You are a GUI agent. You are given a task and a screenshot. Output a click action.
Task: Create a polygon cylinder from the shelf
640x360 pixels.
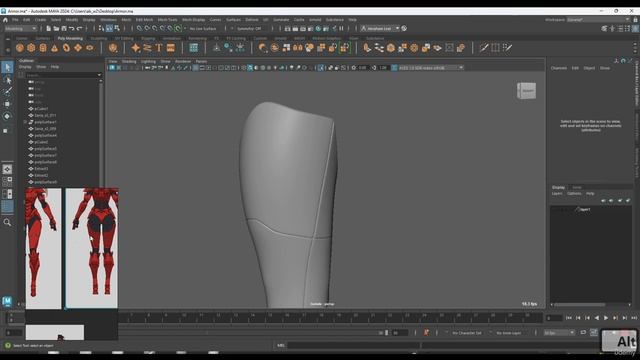tap(43, 48)
